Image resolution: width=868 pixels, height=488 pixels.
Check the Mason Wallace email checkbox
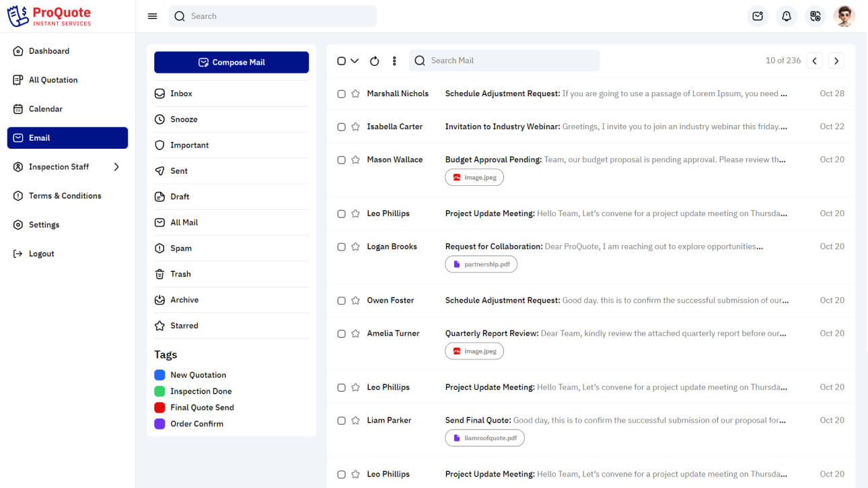pyautogui.click(x=341, y=160)
